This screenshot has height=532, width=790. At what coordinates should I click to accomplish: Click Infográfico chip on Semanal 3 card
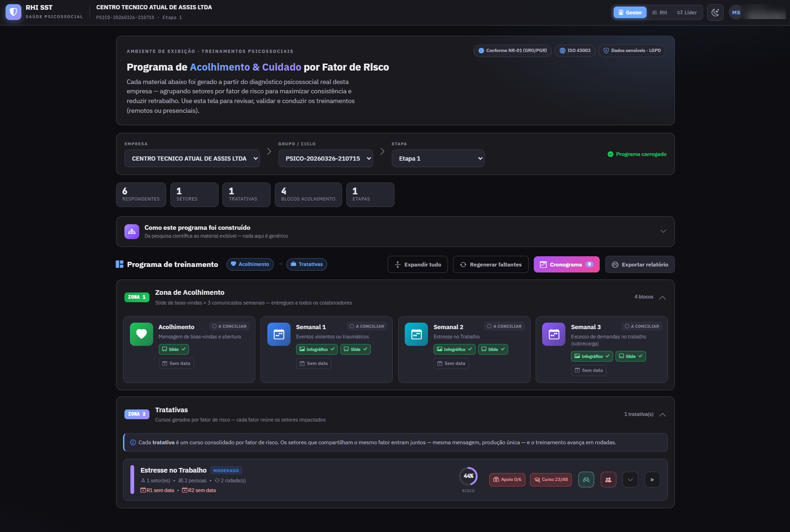point(592,356)
